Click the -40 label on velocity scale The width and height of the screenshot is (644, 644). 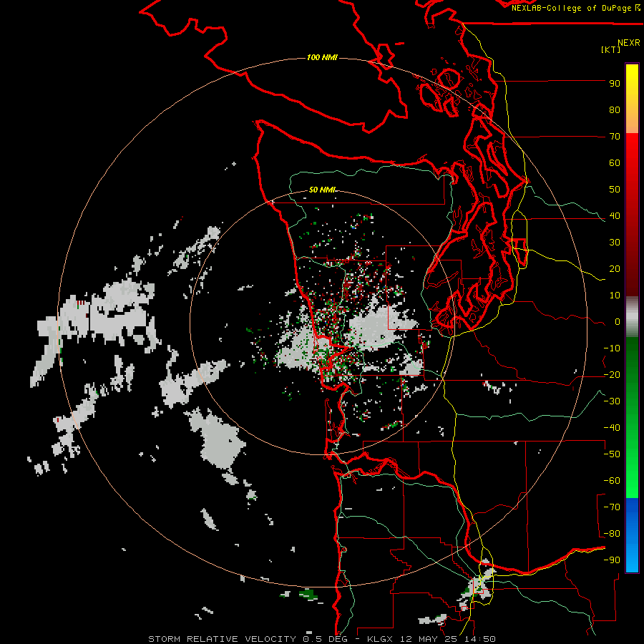612,428
